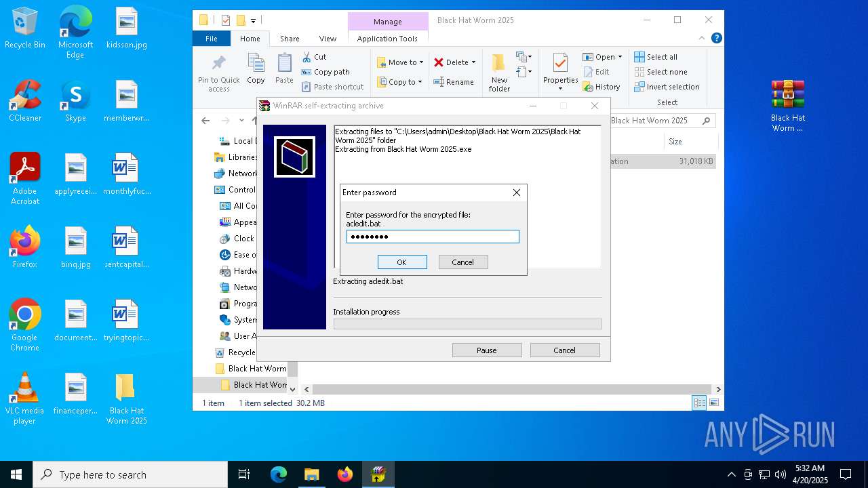This screenshot has width=868, height=488.
Task: Open Google Chrome desktop shortcut
Action: tap(25, 325)
